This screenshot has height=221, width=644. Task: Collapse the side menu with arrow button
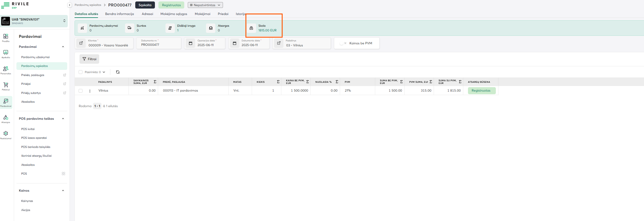point(70,5)
